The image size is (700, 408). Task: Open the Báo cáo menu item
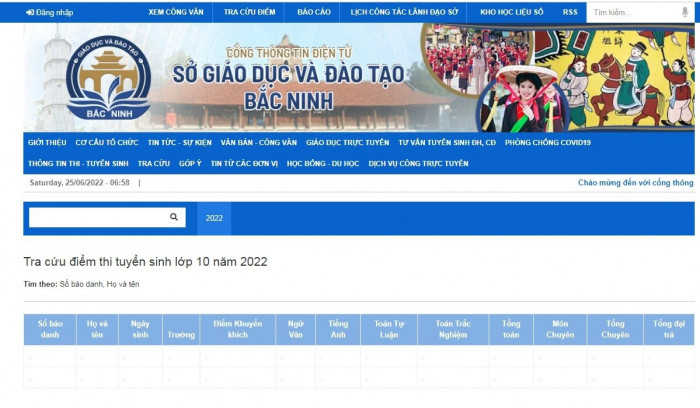(x=313, y=12)
